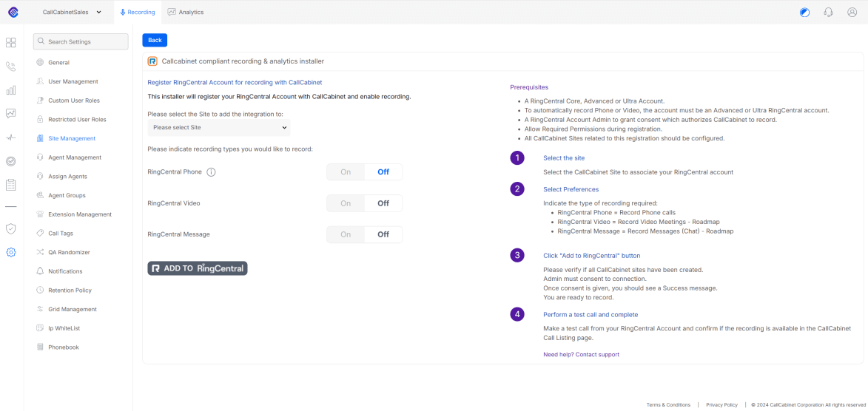The height and width of the screenshot is (411, 868).
Task: Click the headset support icon
Action: pyautogui.click(x=829, y=12)
